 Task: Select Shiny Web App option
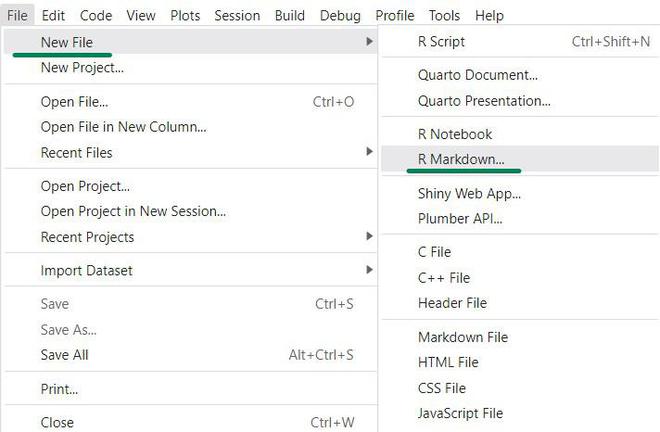pyautogui.click(x=469, y=193)
